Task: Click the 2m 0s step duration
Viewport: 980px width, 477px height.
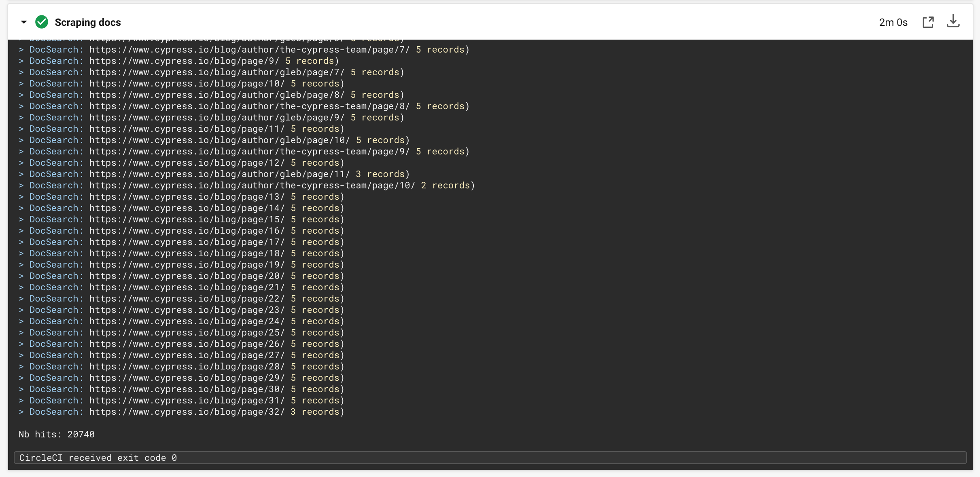Action: pyautogui.click(x=893, y=22)
